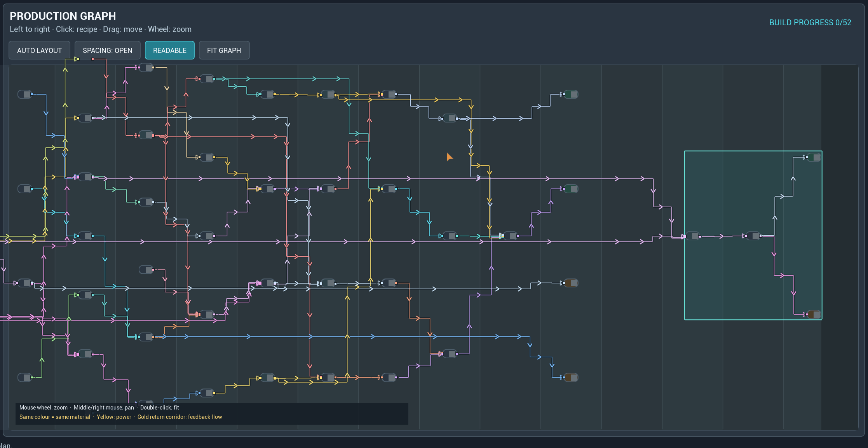Select the brown end node fed by the blue line
This screenshot has height=448, width=868.
coord(571,377)
